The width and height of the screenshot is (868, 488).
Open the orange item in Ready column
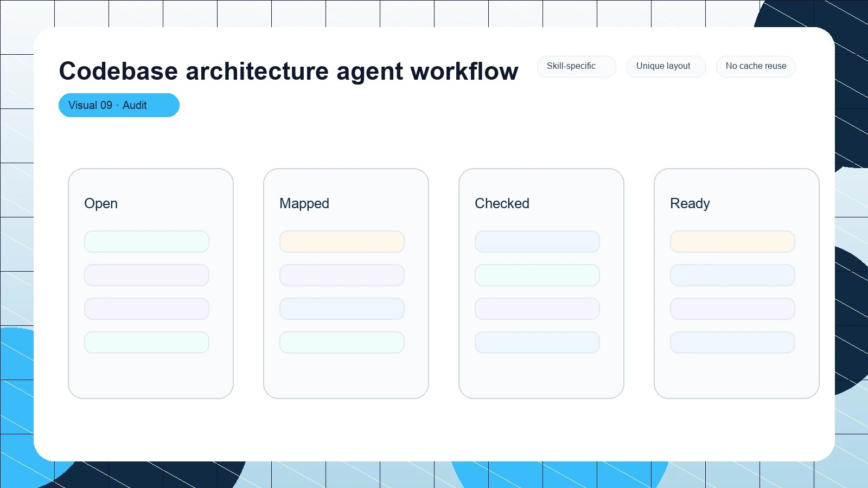[x=732, y=241]
